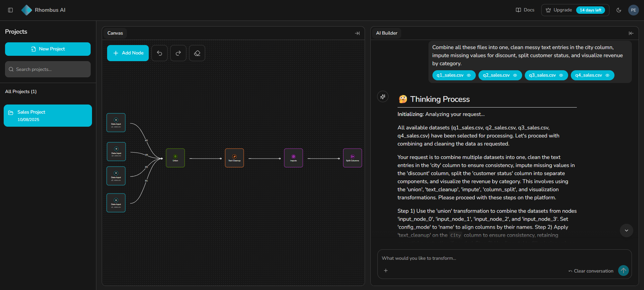The width and height of the screenshot is (644, 290).
Task: Preview q4_sales.csv with eye icon
Action: pyautogui.click(x=607, y=75)
